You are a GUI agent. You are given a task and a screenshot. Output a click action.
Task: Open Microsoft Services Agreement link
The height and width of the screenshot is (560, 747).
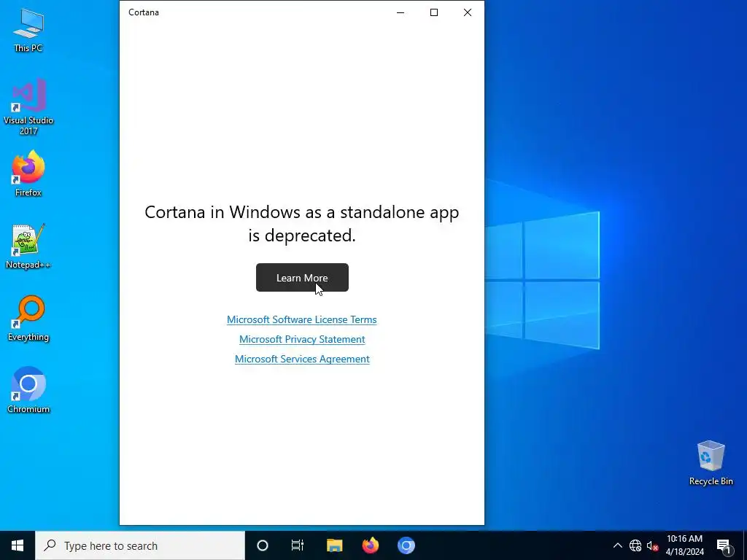tap(302, 359)
